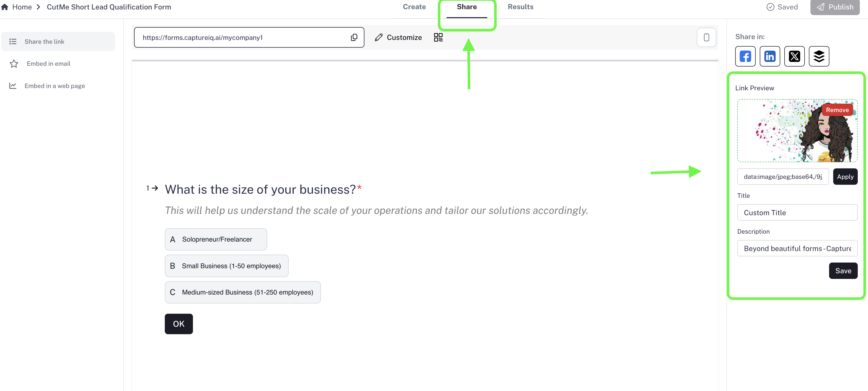Switch to the Create tab
Viewport: 868px width, 391px height.
(414, 7)
